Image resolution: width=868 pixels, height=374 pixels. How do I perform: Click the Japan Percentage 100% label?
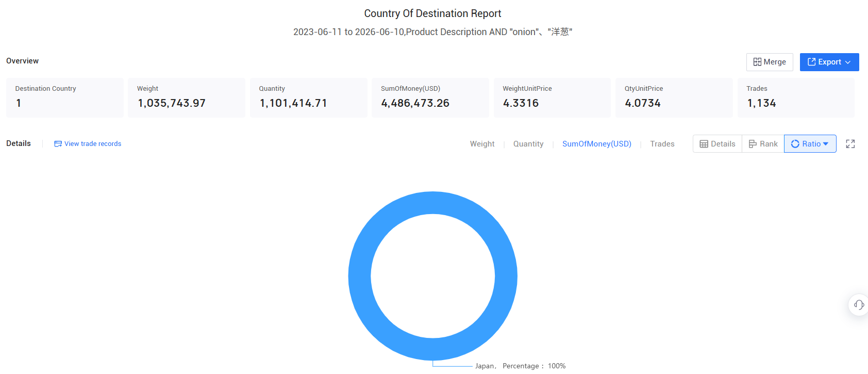click(x=520, y=366)
